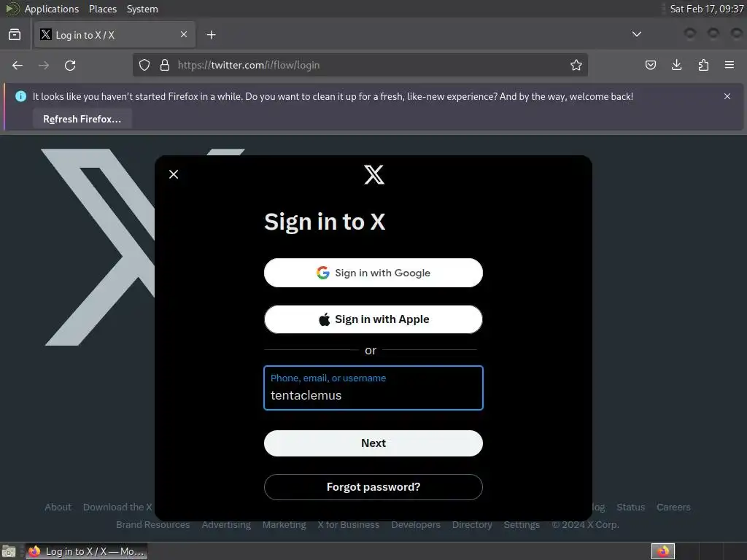Open the Developers footer link

tap(416, 525)
